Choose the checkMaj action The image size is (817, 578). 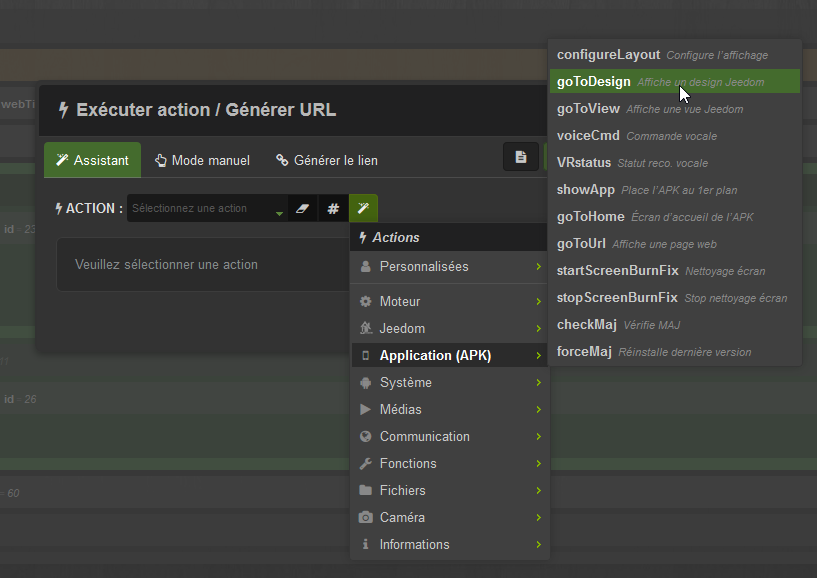675,325
